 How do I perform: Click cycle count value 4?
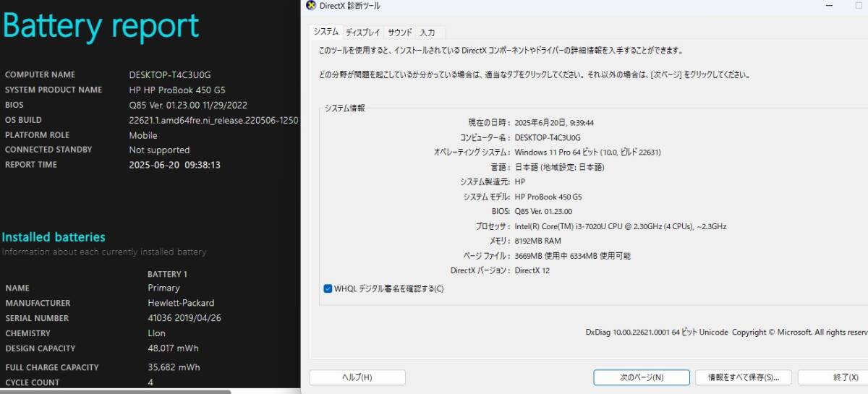point(150,382)
